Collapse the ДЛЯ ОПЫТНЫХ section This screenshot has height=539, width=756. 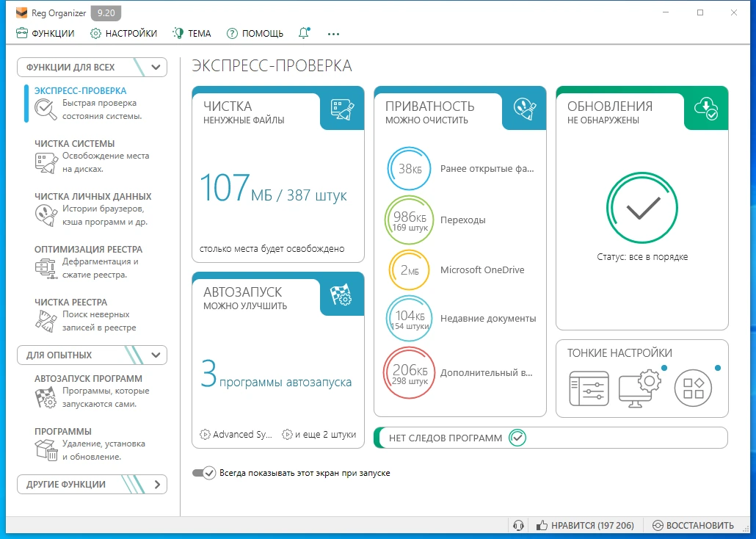(92, 355)
